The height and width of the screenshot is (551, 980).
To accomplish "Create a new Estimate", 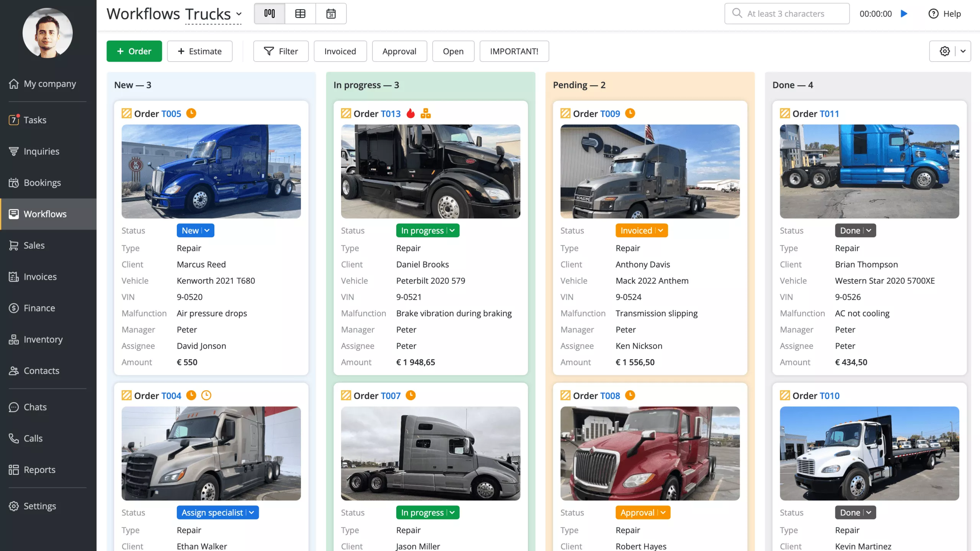I will (200, 51).
